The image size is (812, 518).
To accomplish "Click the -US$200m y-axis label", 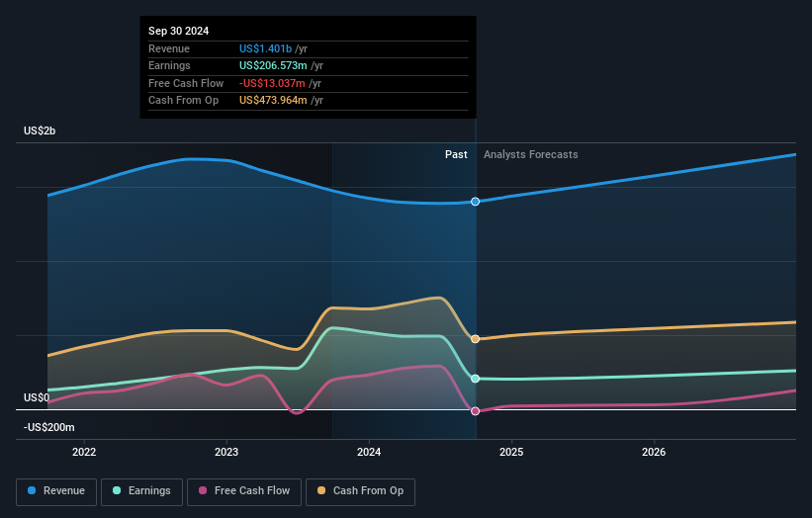I will tap(49, 427).
